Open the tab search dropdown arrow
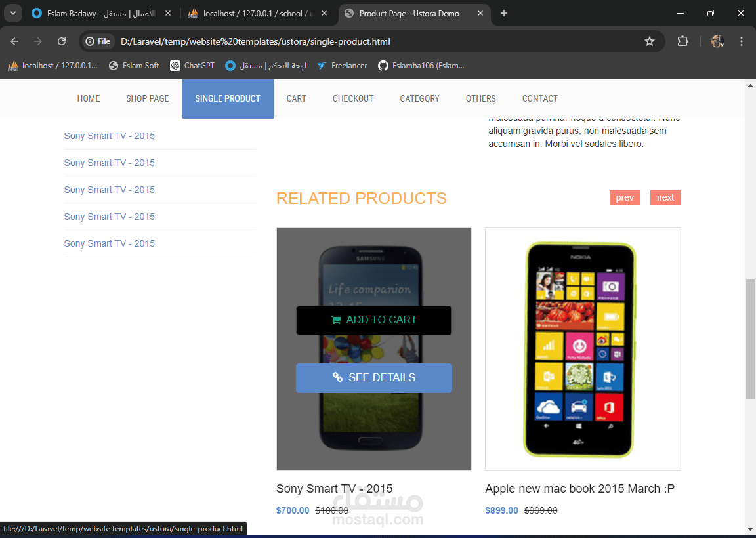The height and width of the screenshot is (538, 756). (x=13, y=14)
